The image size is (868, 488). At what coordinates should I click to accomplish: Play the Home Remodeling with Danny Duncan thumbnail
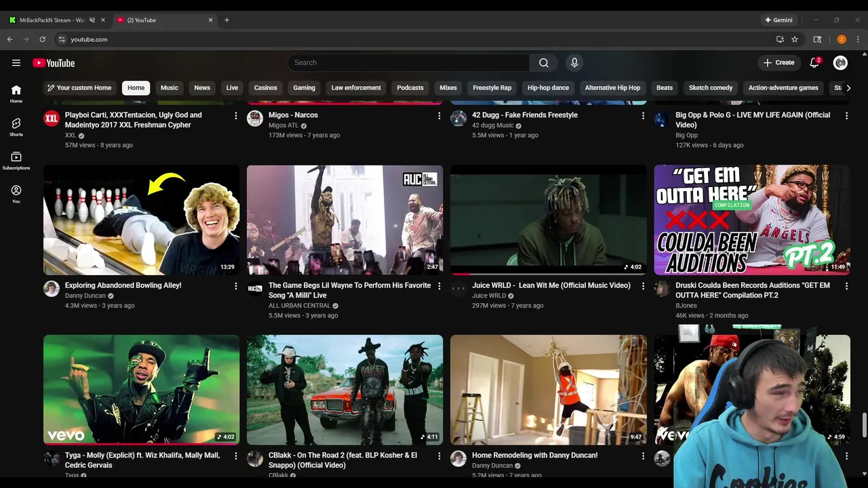(548, 390)
